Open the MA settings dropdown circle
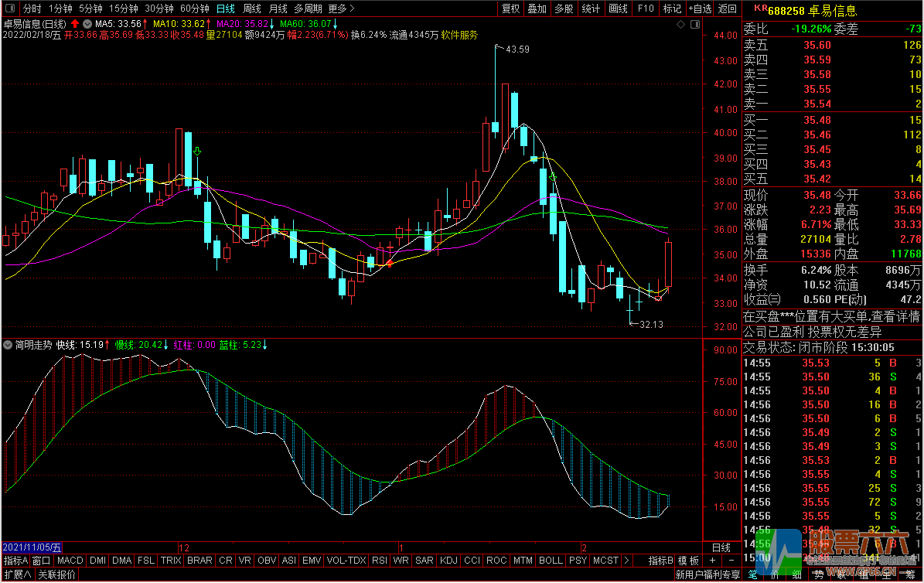This screenshot has width=924, height=583. click(x=87, y=24)
